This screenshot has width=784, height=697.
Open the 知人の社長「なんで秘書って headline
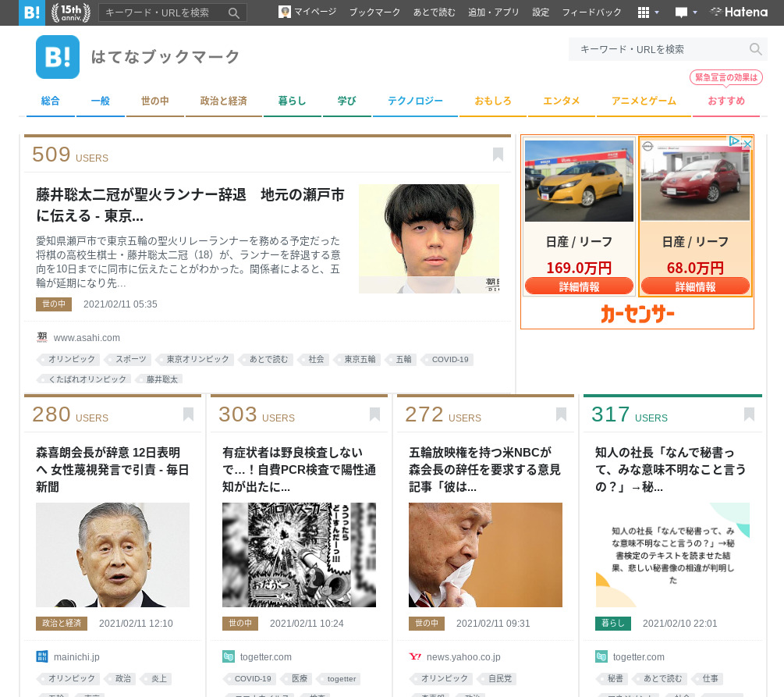[x=672, y=469]
